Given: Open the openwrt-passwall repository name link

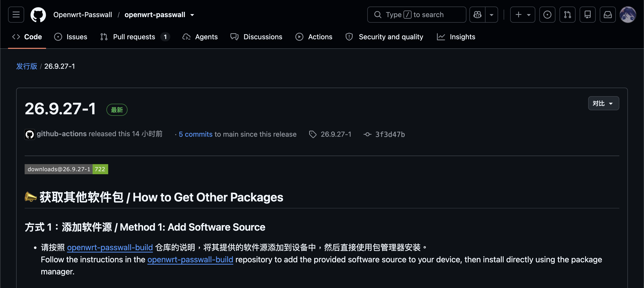Looking at the screenshot, I should pos(155,15).
